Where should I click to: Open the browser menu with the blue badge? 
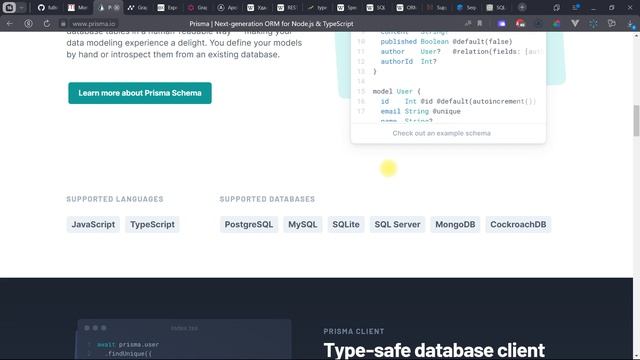(576, 7)
